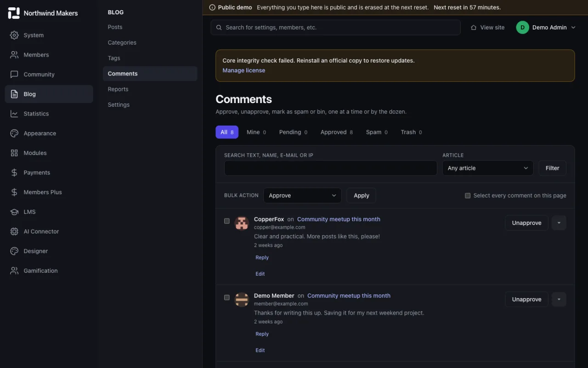Click the green Demo Admin avatar

[522, 28]
